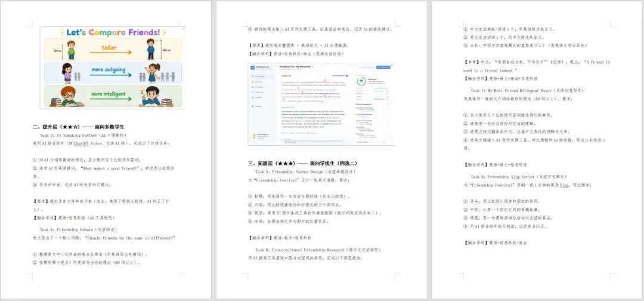644x301 pixels.
Task: Click the "taller" comparison label
Action: pyautogui.click(x=109, y=47)
